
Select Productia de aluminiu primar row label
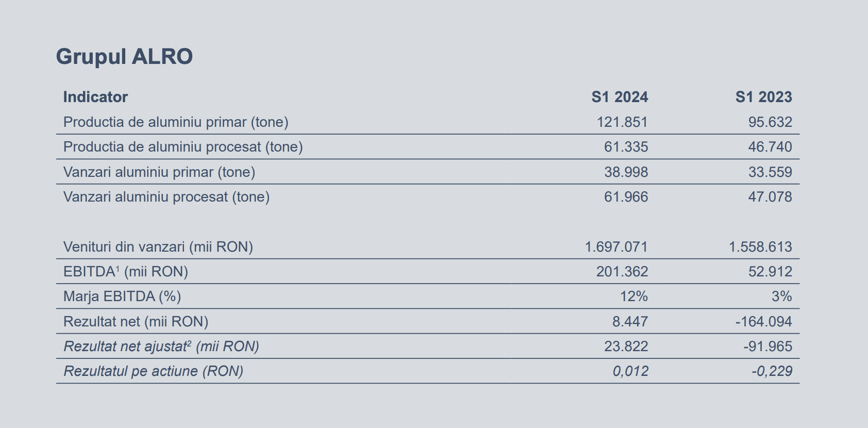(x=176, y=122)
